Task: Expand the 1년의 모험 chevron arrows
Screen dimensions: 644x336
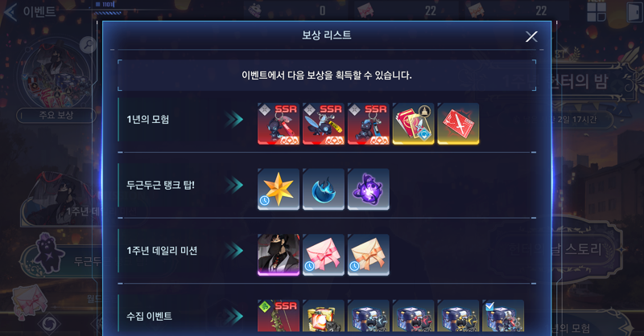Action: coord(233,120)
